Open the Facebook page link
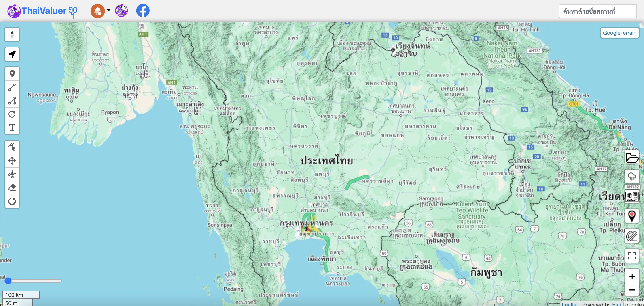644x306 pixels. 143,11
